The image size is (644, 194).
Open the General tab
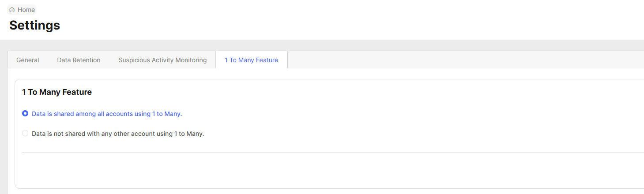(x=28, y=60)
